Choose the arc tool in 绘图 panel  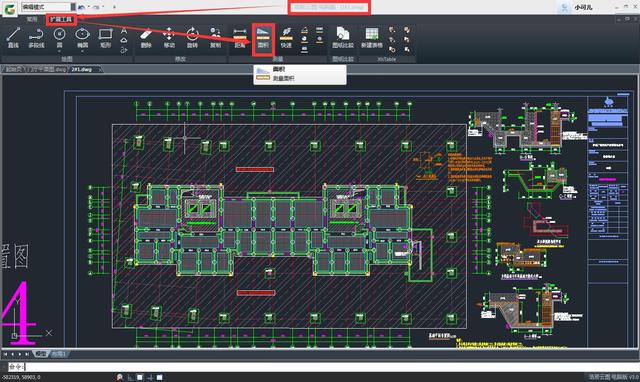click(124, 31)
